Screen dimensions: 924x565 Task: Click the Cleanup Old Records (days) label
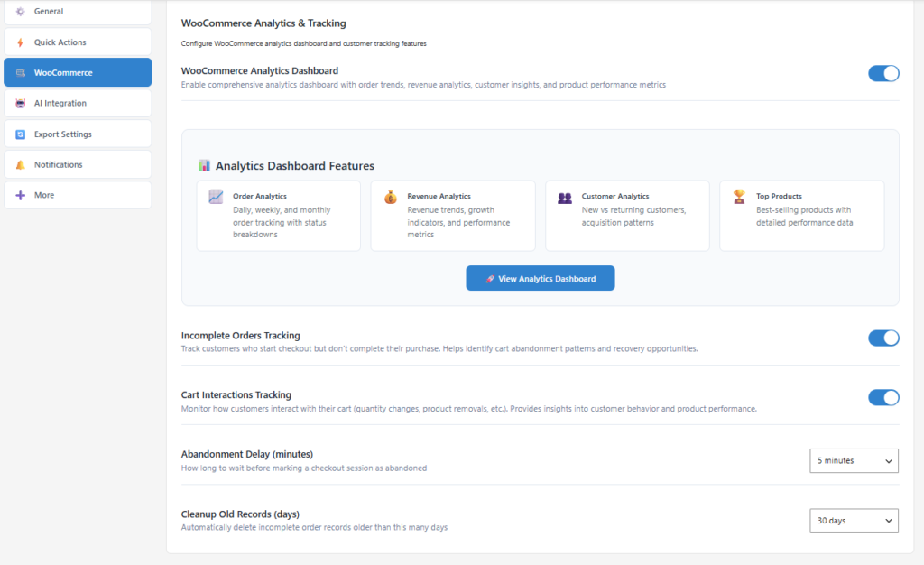click(240, 514)
